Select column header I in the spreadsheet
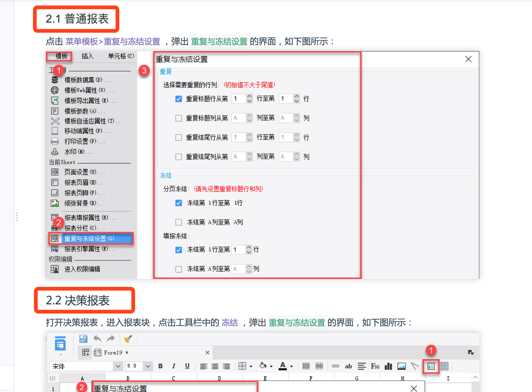 (x=448, y=378)
